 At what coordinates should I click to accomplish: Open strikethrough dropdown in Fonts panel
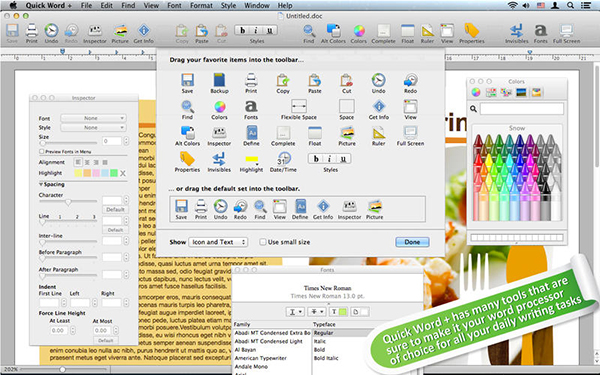pos(317,312)
